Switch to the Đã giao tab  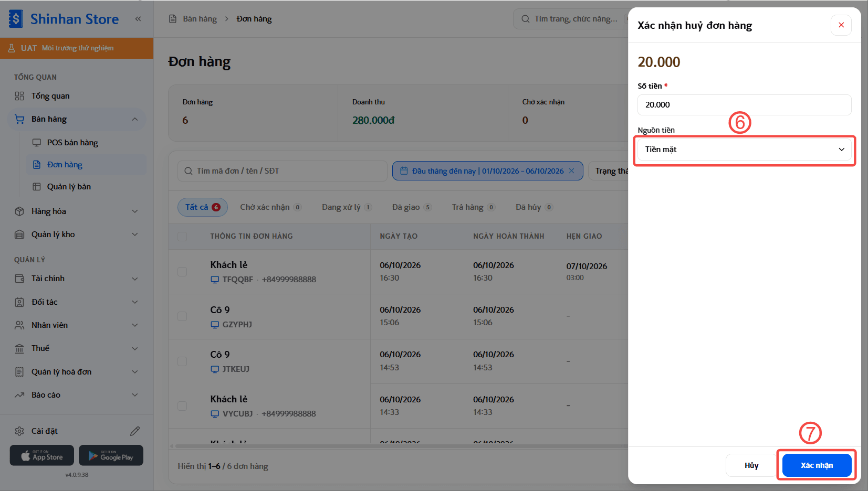(412, 207)
